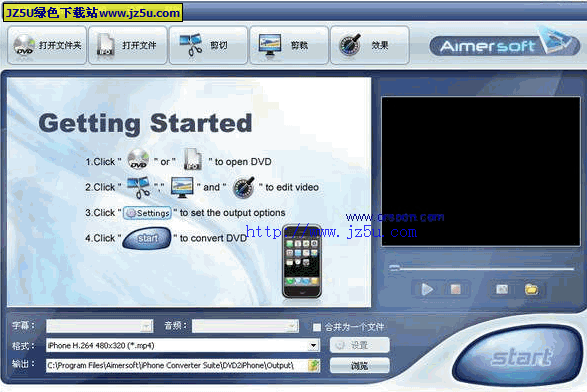Open output folder icon in path field
The image size is (587, 392).
pyautogui.click(x=313, y=365)
